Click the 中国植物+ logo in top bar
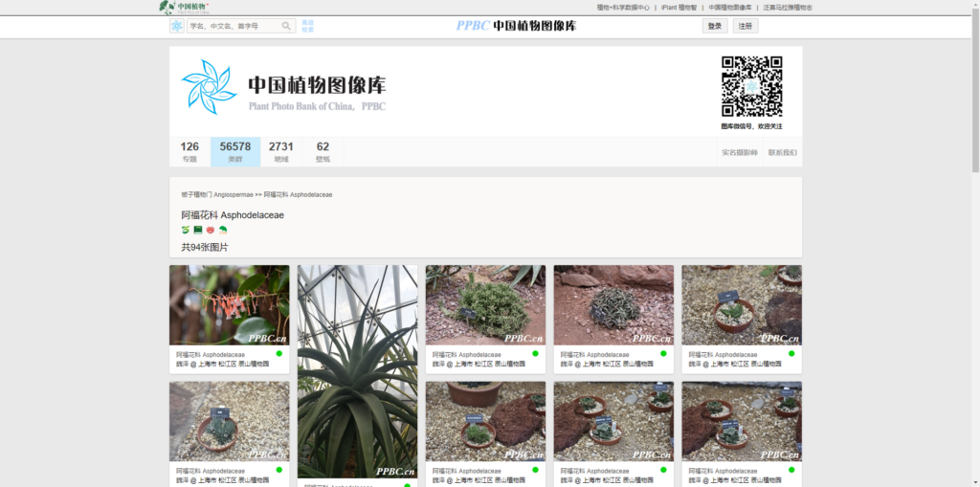The image size is (980, 487). tap(184, 8)
